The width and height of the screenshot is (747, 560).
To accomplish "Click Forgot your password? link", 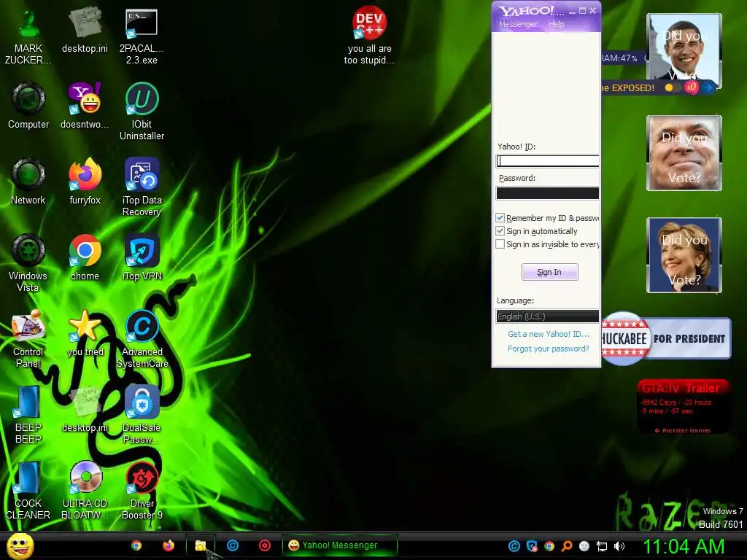I will click(x=549, y=349).
